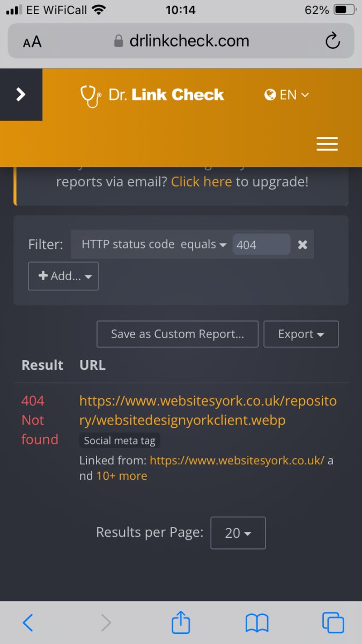Image resolution: width=362 pixels, height=644 pixels.
Task: Open the hamburger navigation menu
Action: click(327, 143)
